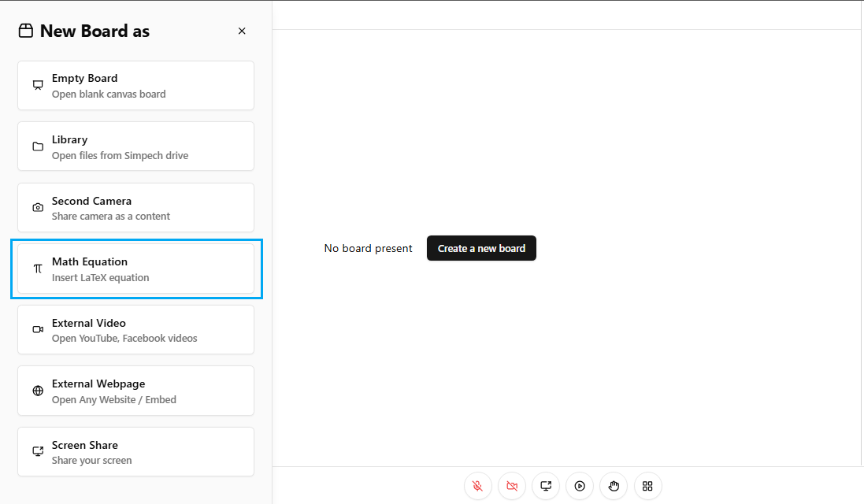Click the video camera icon beside External Video
The image size is (864, 504).
tap(38, 330)
